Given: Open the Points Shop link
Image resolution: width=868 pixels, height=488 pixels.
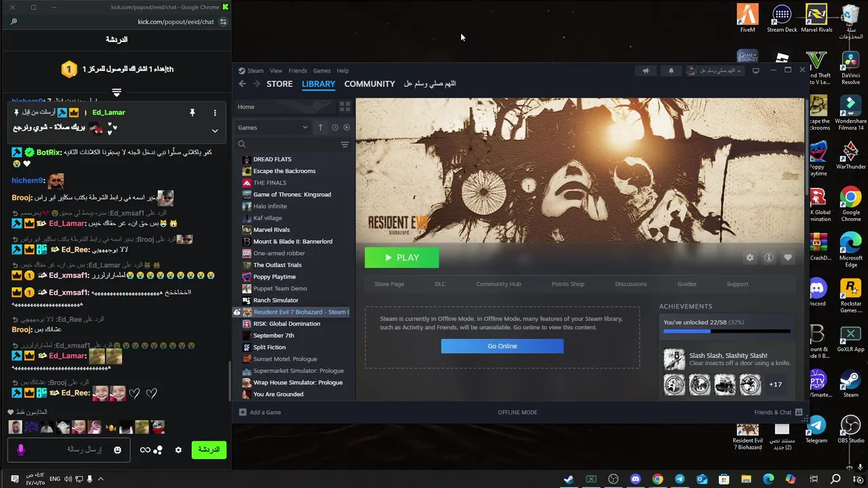Looking at the screenshot, I should [x=568, y=284].
